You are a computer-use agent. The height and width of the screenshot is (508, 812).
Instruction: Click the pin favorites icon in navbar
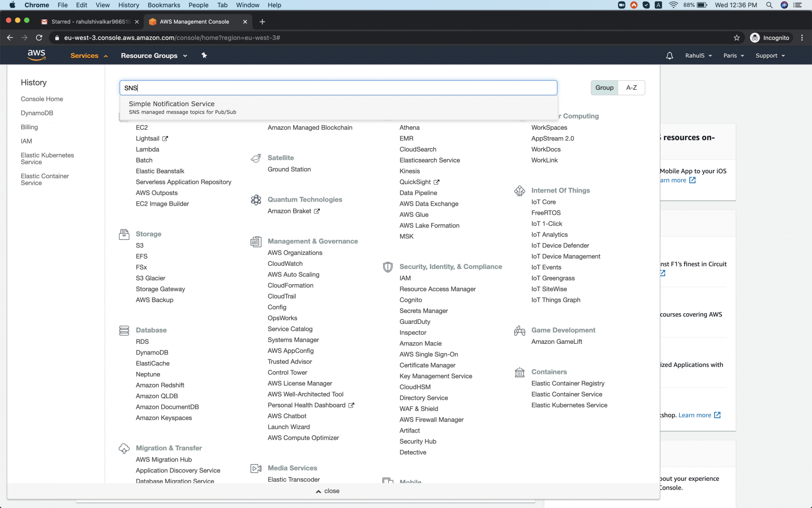pos(204,55)
